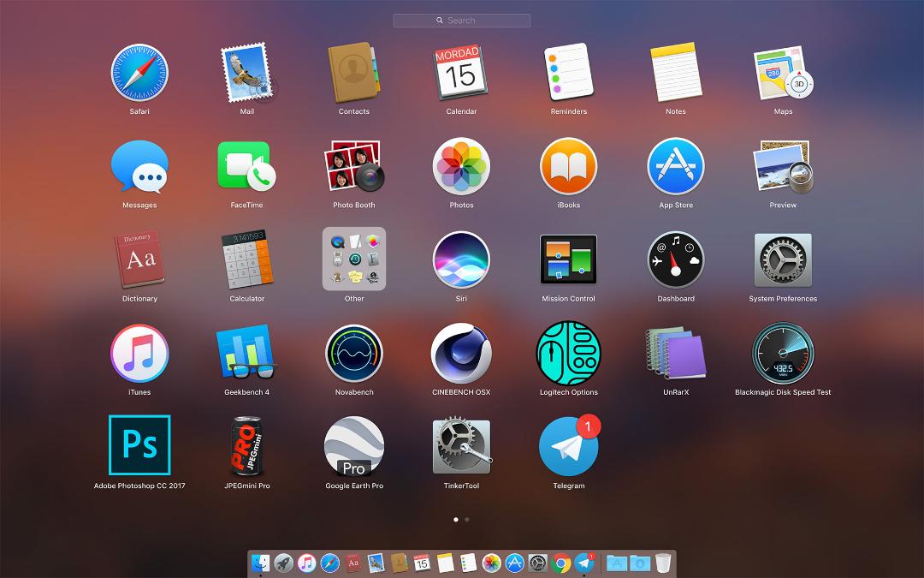The width and height of the screenshot is (924, 578).
Task: Start the FaceTime app
Action: pyautogui.click(x=247, y=166)
